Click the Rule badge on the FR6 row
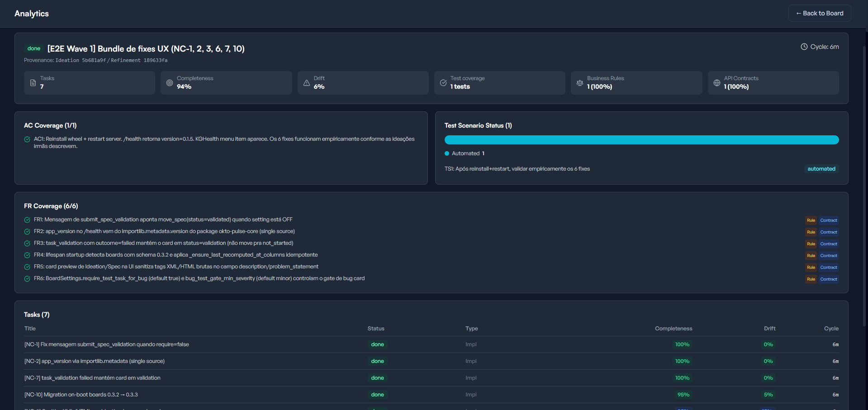The width and height of the screenshot is (868, 410). coord(811,279)
